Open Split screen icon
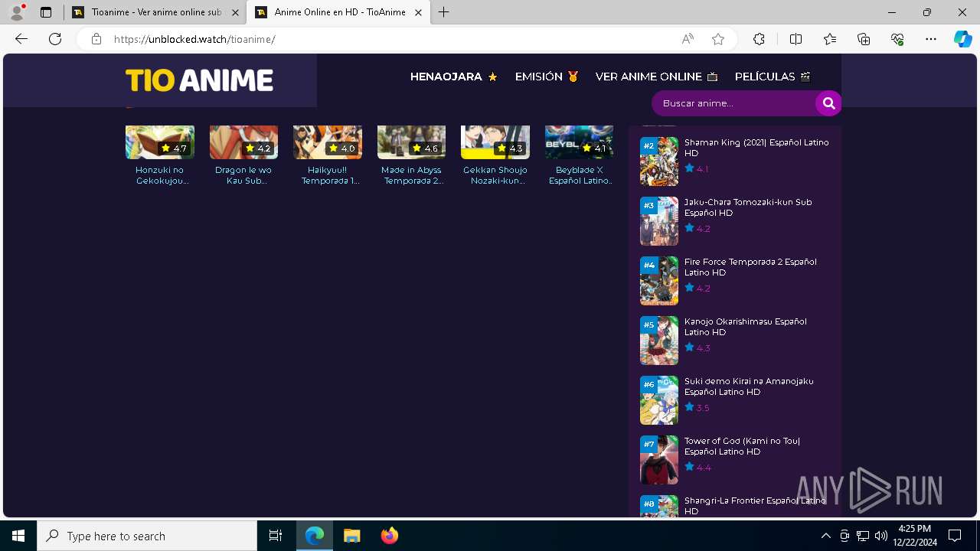Viewport: 980px width, 551px height. 795,39
